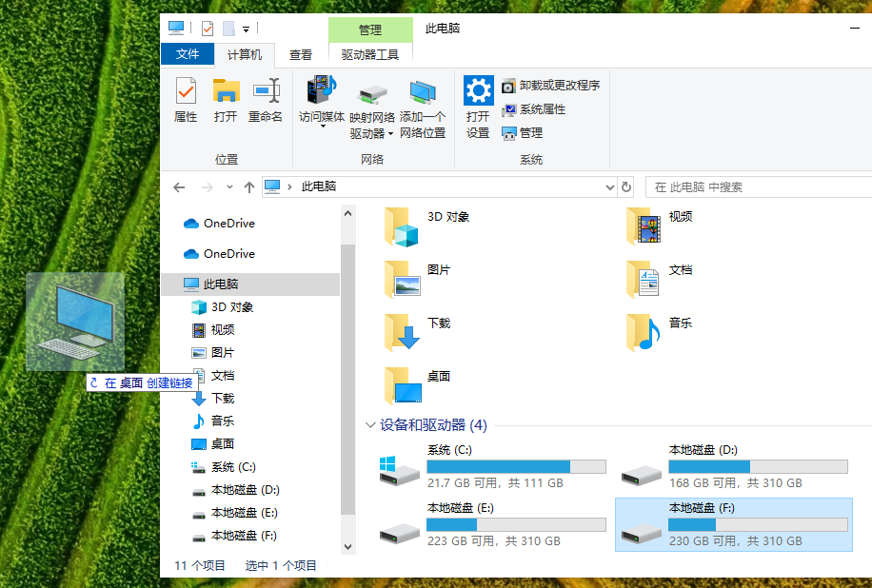Open the address bar history dropdown
Screen dimensions: 872x588
point(610,187)
